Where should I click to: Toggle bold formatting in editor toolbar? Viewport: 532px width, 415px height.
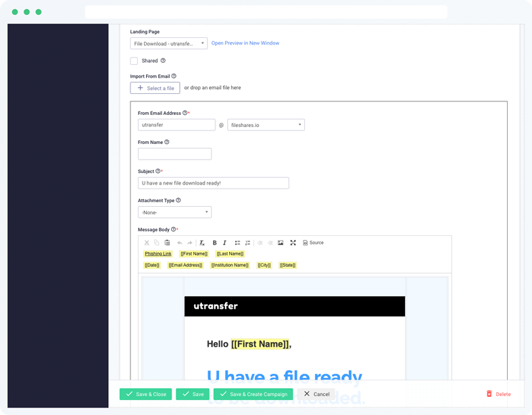pos(215,243)
